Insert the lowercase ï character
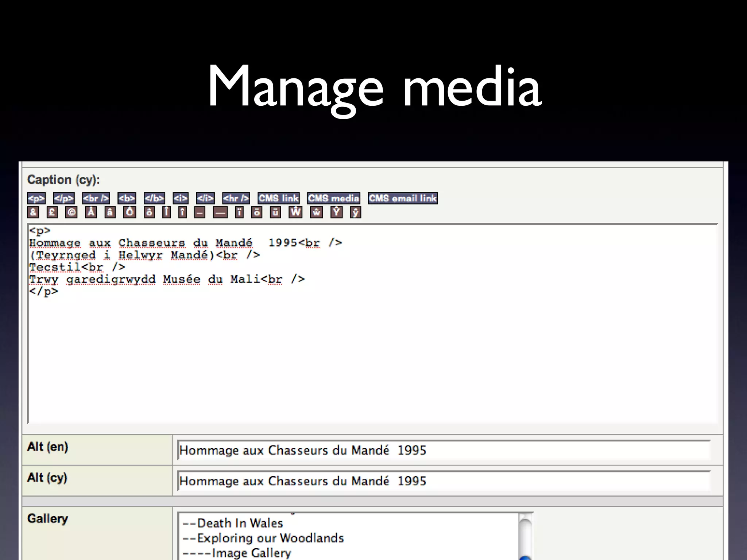 click(239, 212)
